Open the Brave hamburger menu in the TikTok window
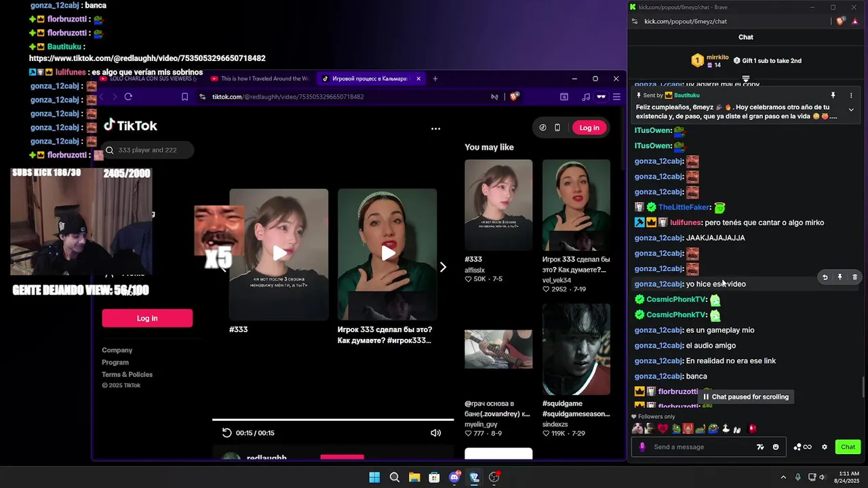 (616, 97)
